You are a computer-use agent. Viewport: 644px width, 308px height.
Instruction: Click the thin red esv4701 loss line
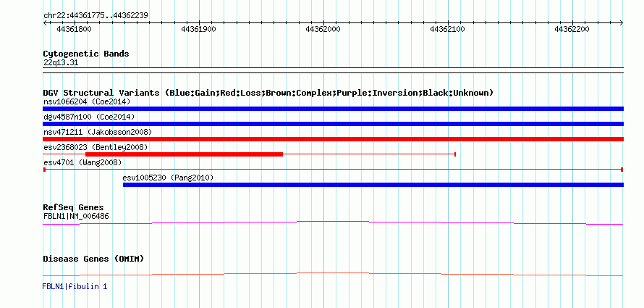[333, 170]
